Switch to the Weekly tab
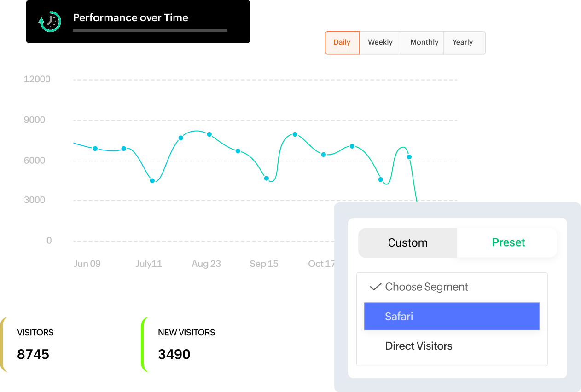Screen dimensions: 581x392 [x=380, y=42]
